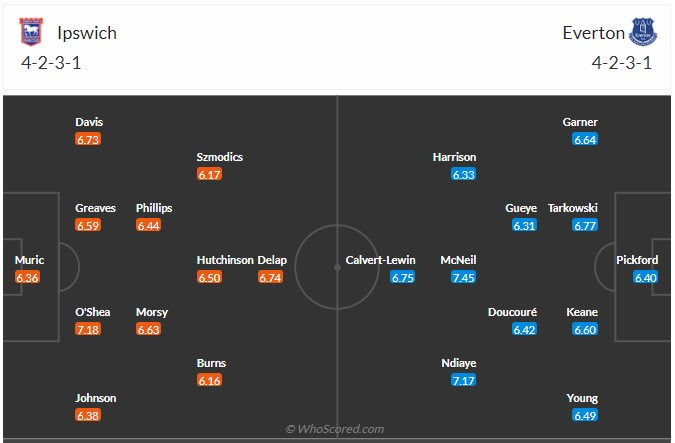Viewport: 675px width, 443px height.
Task: Click the Everton club crest
Action: click(643, 31)
